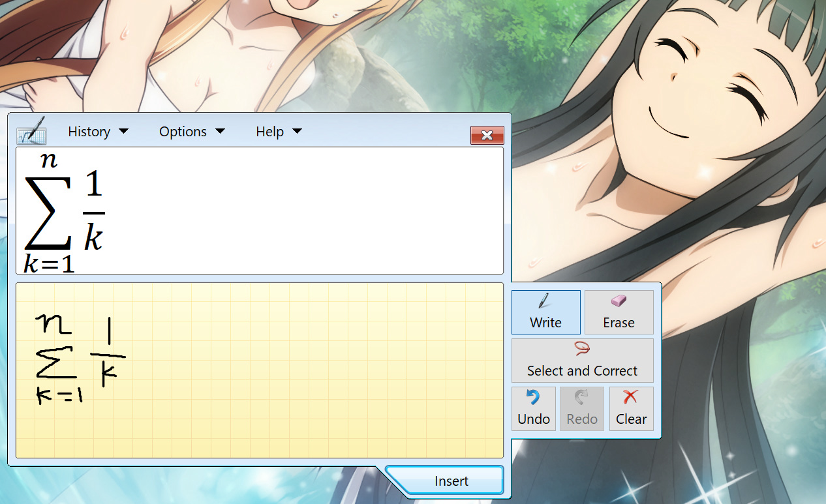This screenshot has height=504, width=826.
Task: Expand the Help dropdown arrow
Action: click(x=297, y=132)
